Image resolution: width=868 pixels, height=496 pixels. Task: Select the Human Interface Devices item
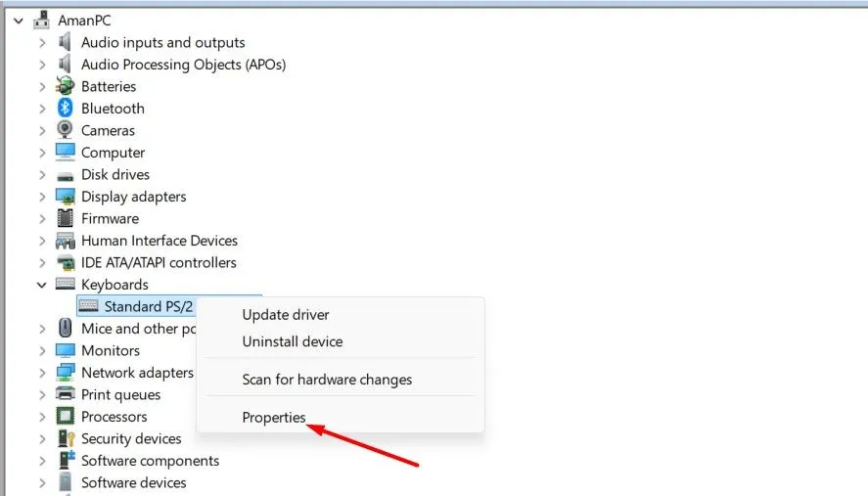point(159,241)
